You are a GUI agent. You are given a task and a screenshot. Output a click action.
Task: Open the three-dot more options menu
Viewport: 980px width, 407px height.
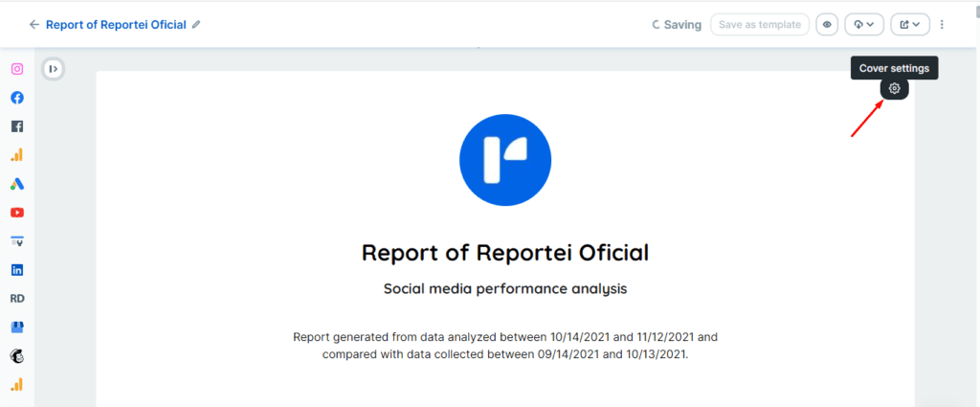pyautogui.click(x=942, y=25)
